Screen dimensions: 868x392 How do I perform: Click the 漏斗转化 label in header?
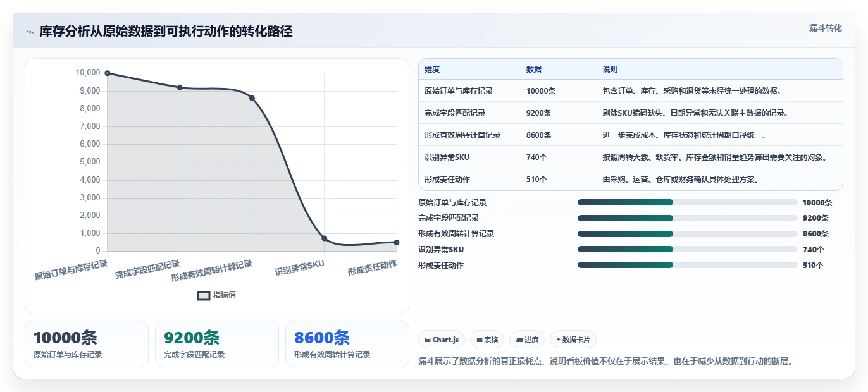pyautogui.click(x=826, y=28)
